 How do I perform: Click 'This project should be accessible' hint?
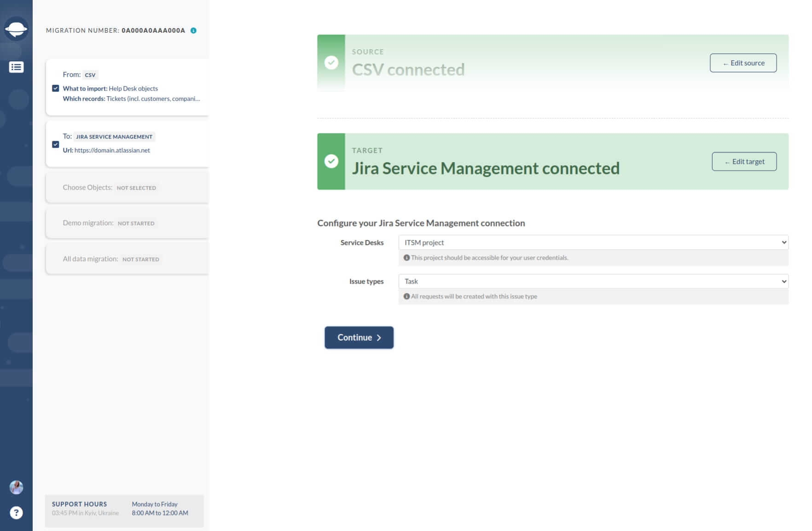(489, 258)
